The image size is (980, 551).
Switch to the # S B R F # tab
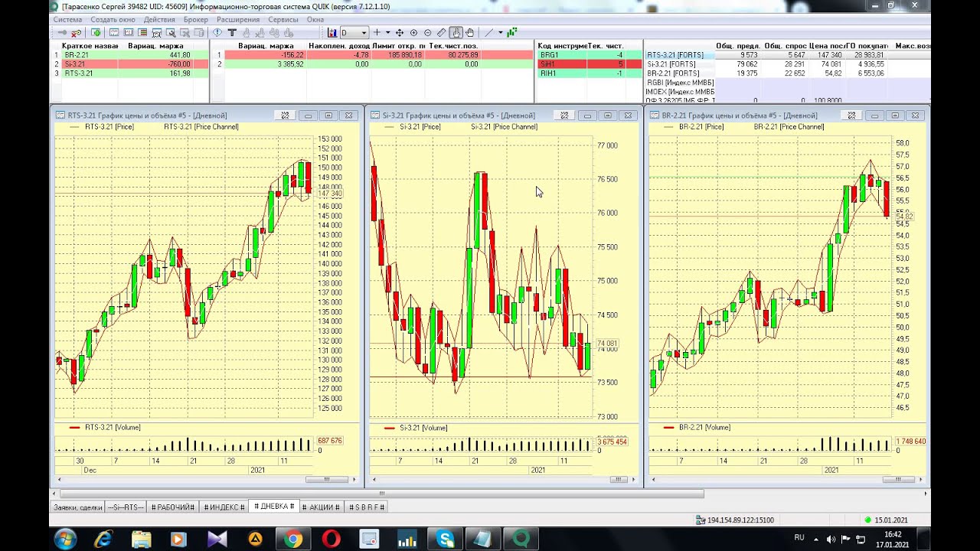[367, 507]
